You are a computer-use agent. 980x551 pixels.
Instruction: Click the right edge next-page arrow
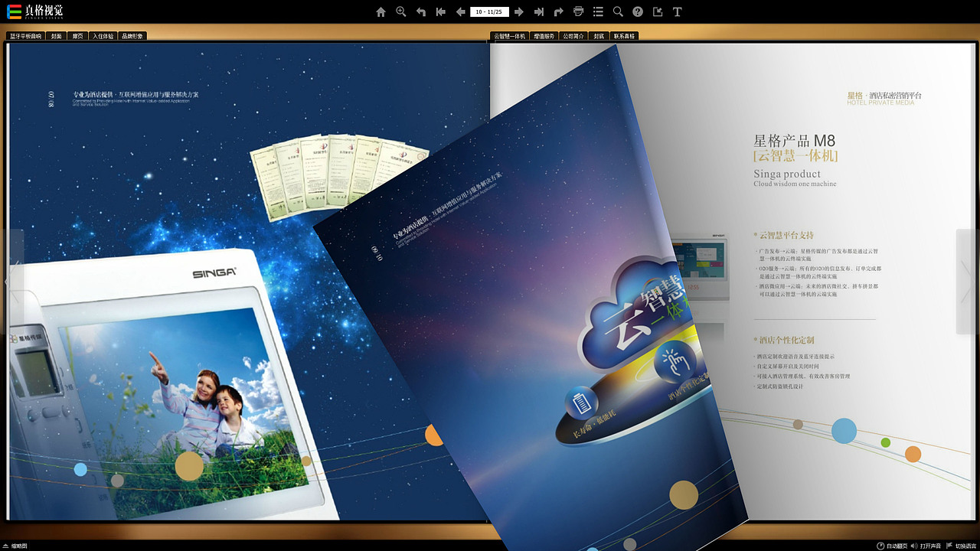pyautogui.click(x=968, y=282)
